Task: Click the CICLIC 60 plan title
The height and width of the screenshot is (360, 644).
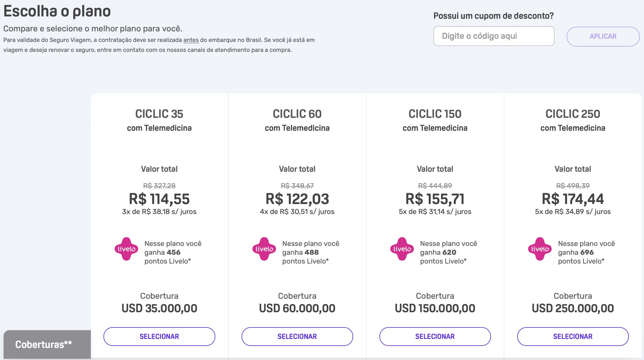Action: click(297, 114)
